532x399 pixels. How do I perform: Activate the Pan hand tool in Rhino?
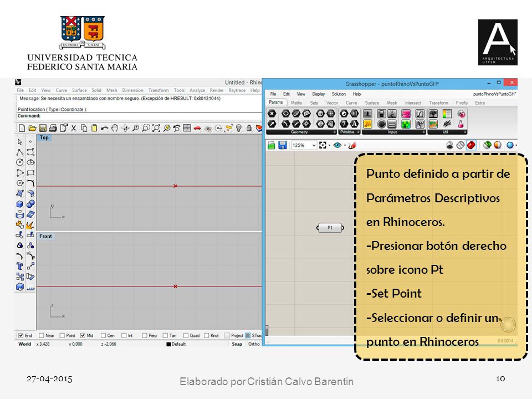coord(115,128)
